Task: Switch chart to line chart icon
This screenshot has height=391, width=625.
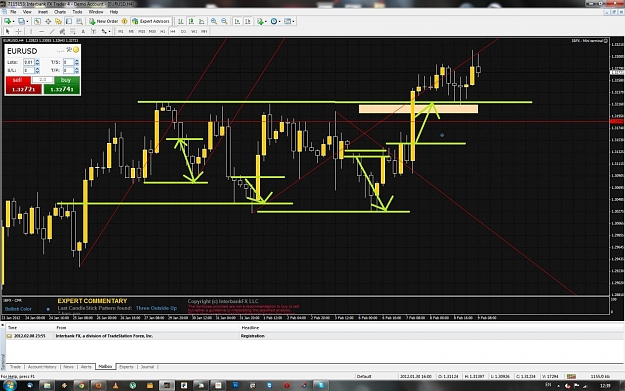Action: pyautogui.click(x=202, y=21)
